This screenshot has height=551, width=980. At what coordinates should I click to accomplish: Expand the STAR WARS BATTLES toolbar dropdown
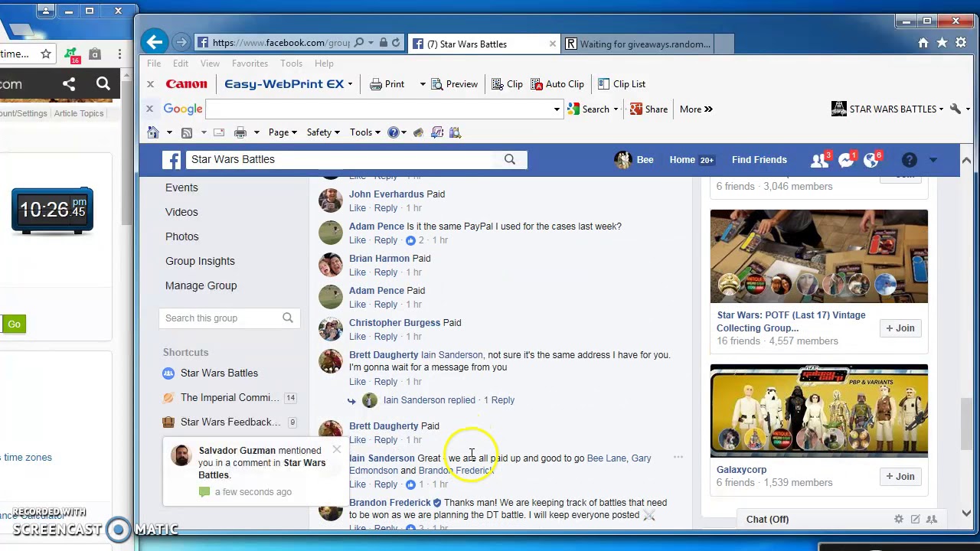(941, 109)
